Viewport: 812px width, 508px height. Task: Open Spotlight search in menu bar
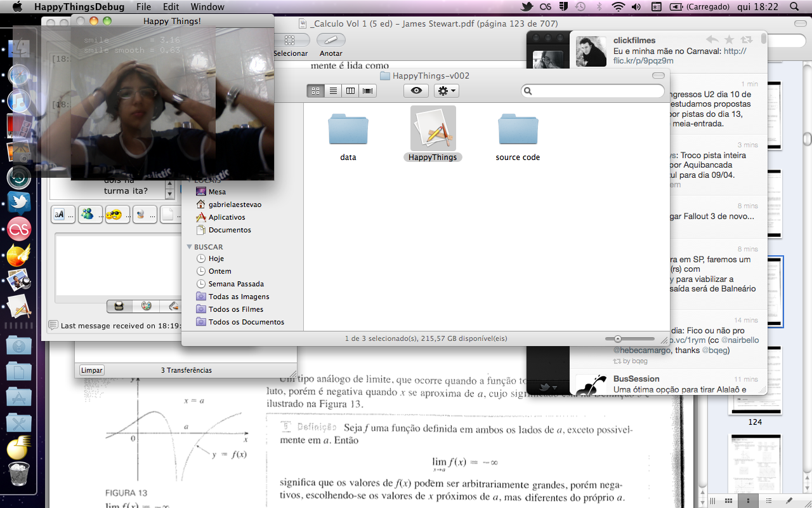tap(794, 7)
